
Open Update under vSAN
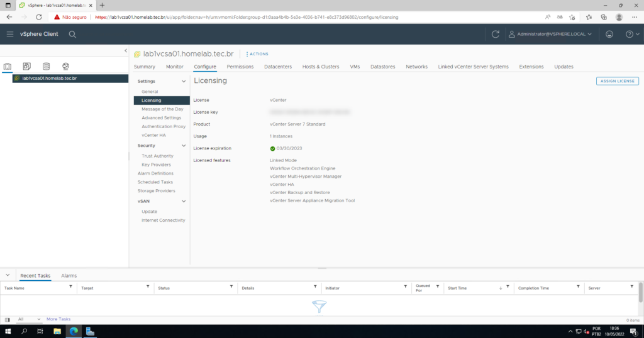tap(149, 212)
